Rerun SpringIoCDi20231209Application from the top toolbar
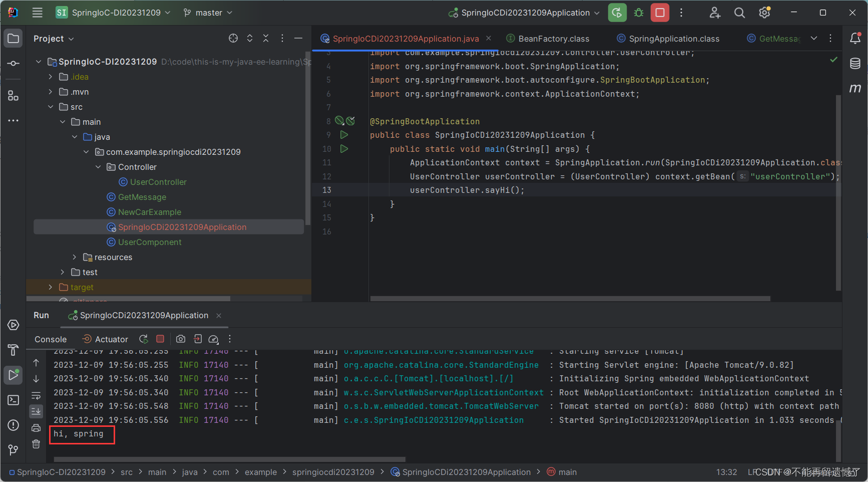The width and height of the screenshot is (868, 482). (617, 13)
